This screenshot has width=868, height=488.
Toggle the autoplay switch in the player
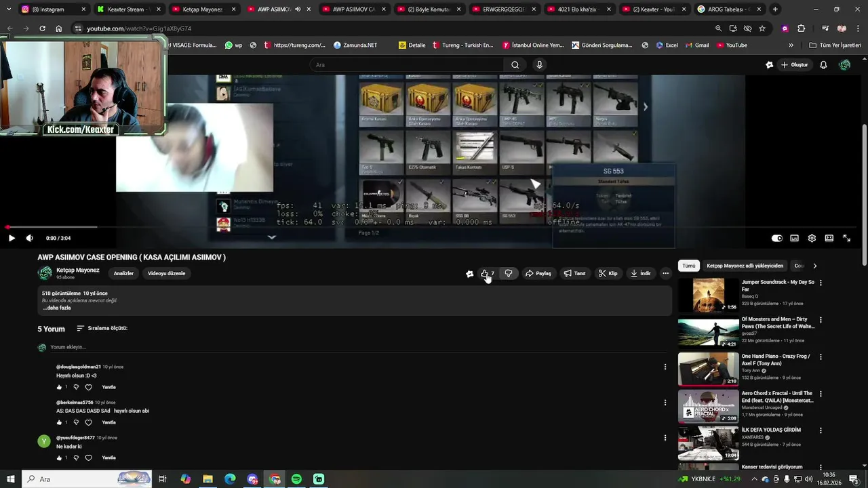pyautogui.click(x=777, y=238)
